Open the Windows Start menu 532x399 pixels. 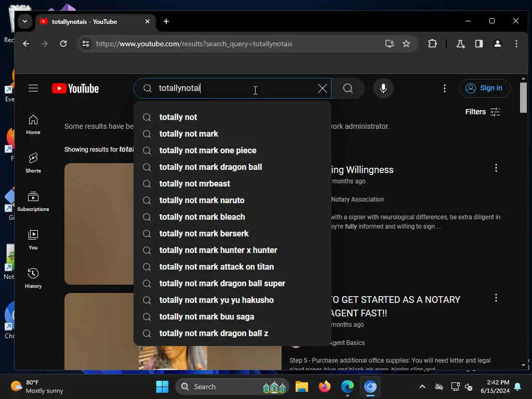click(162, 387)
